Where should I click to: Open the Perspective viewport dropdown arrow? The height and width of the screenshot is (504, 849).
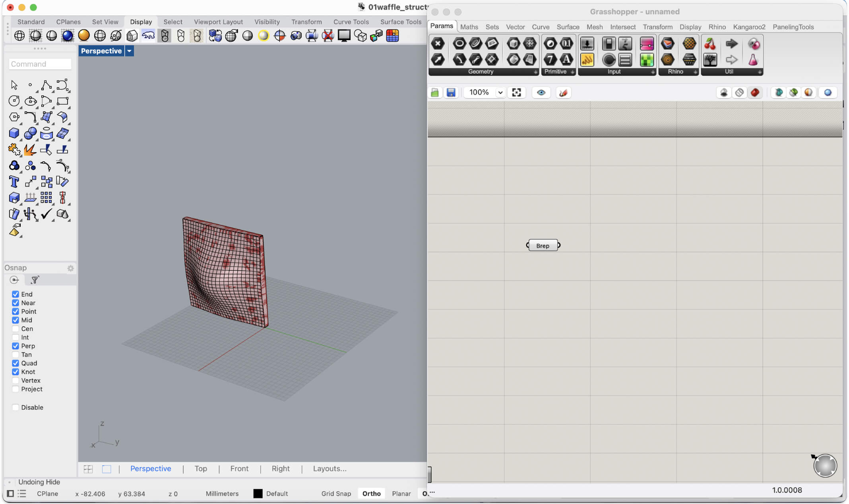129,51
